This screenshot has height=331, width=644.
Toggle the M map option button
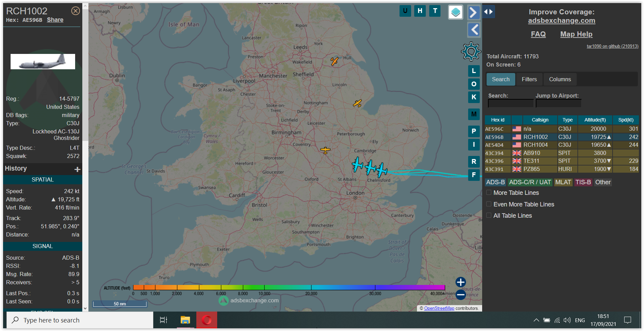(x=474, y=114)
